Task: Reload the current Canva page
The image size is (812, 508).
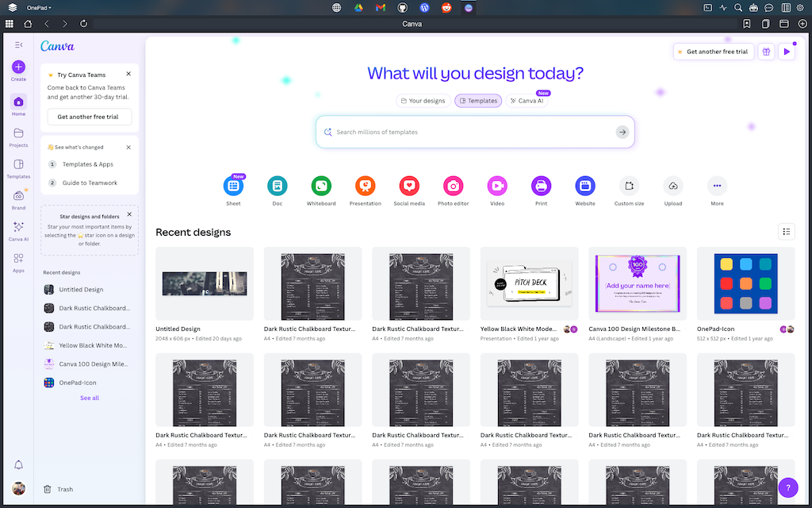Action: coord(83,24)
